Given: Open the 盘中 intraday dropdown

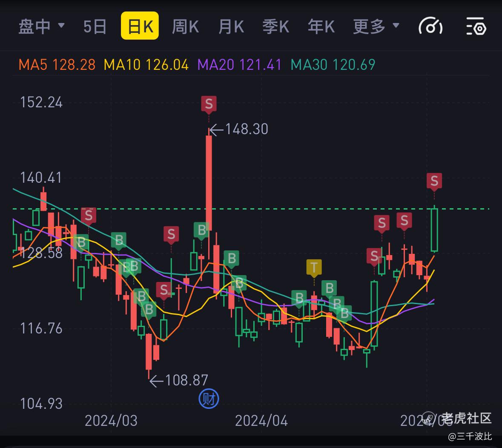Looking at the screenshot, I should coord(42,26).
